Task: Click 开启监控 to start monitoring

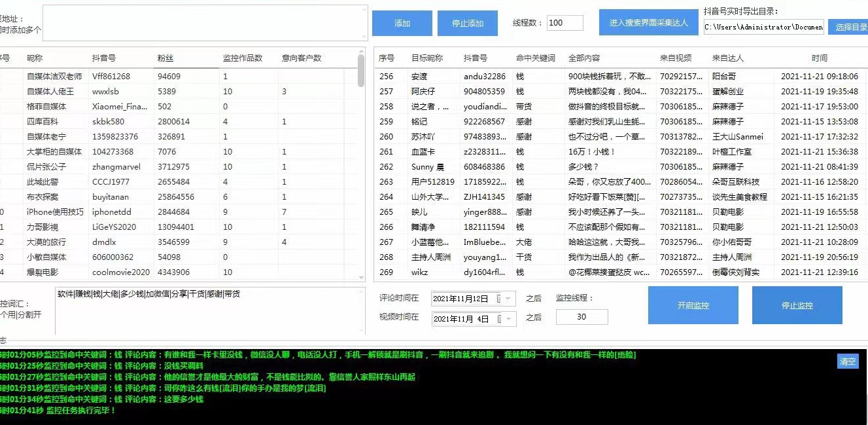Action: tap(693, 305)
